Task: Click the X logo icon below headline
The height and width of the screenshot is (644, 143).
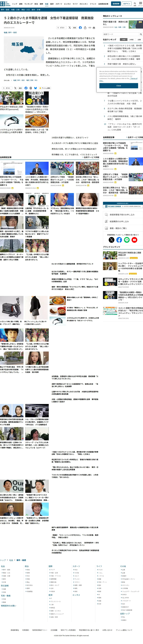Action: (69, 28)
